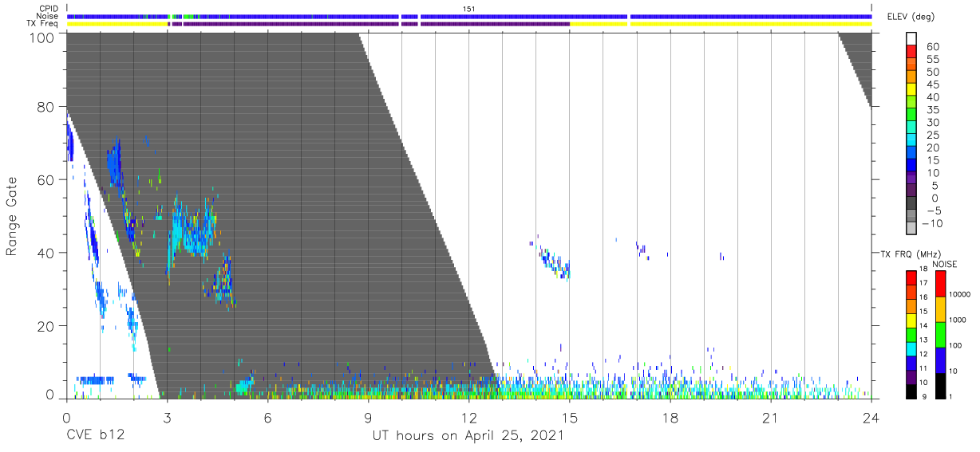Click the 15 hour tick on the time axis
This screenshot has height=452, width=980.
pyautogui.click(x=569, y=418)
